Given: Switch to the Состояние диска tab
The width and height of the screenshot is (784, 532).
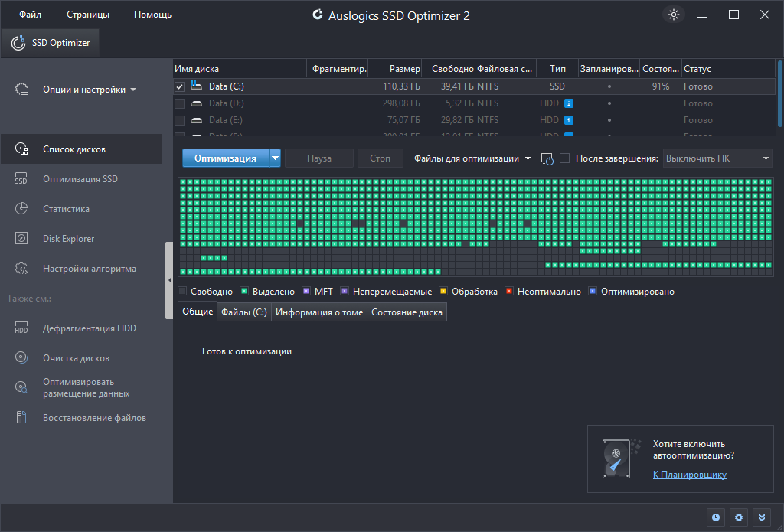Looking at the screenshot, I should click(407, 312).
